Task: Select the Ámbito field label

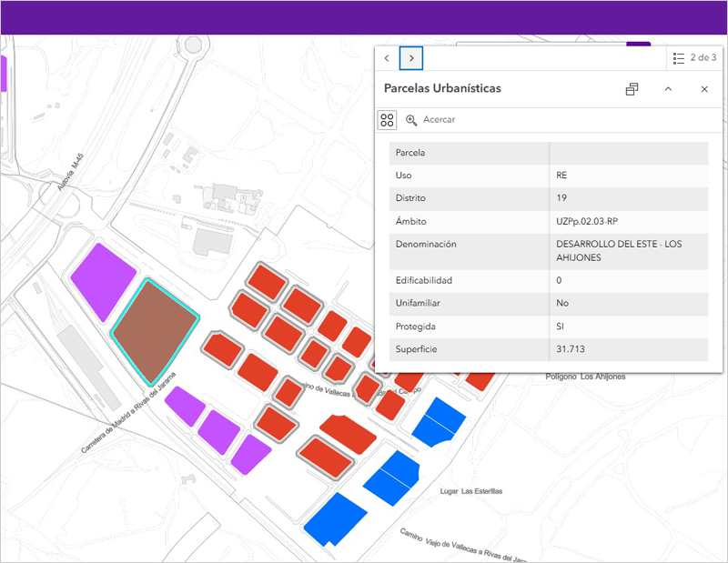Action: click(411, 221)
